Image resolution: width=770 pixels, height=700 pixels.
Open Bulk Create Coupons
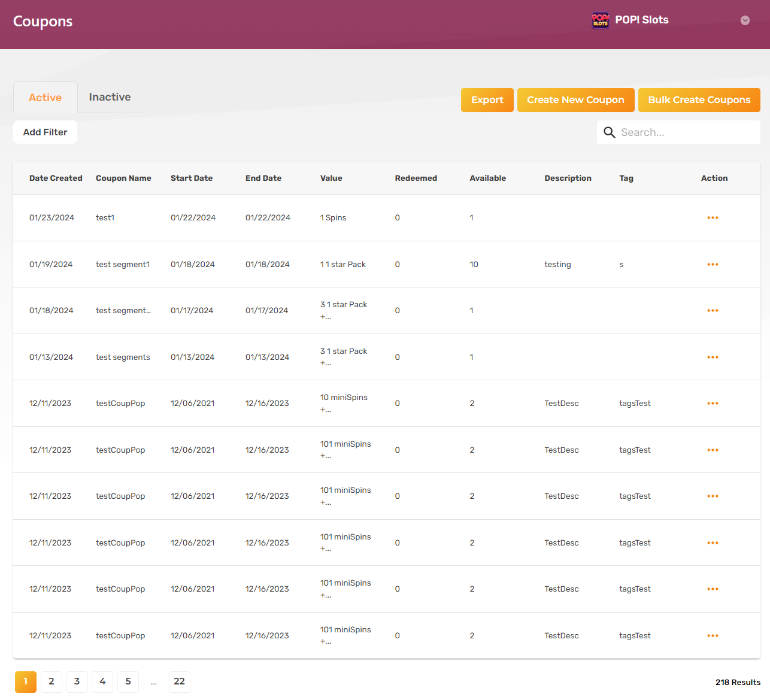point(699,100)
